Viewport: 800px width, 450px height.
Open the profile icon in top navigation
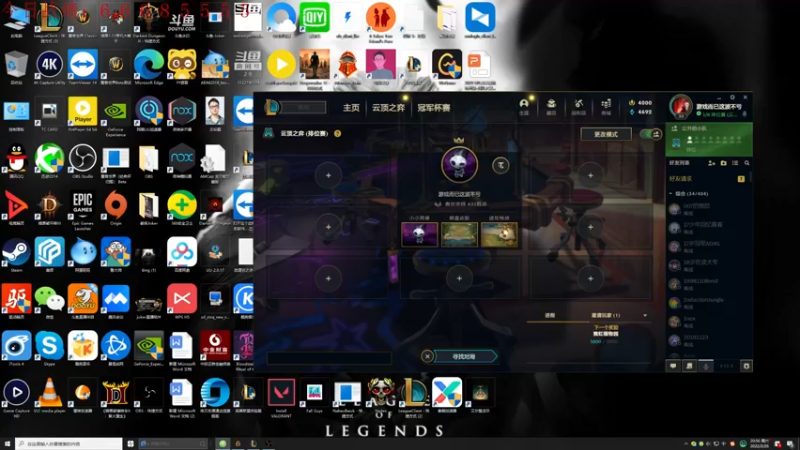(x=524, y=106)
